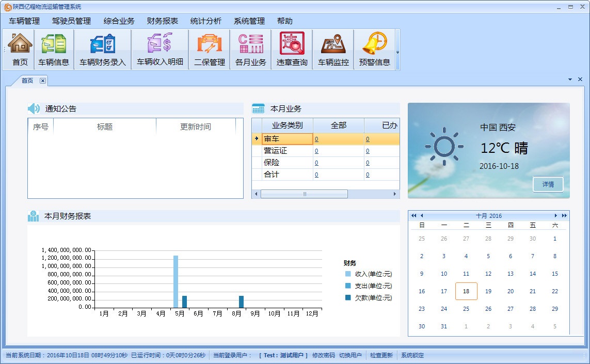
Task: Click the tall 5月 income bar
Action: pos(176,281)
